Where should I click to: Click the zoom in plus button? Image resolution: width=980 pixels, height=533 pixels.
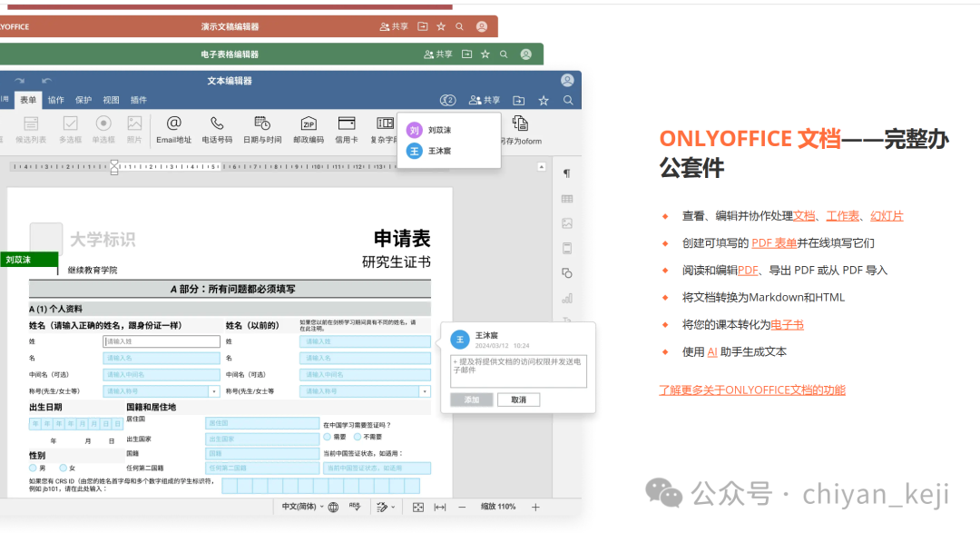pyautogui.click(x=535, y=507)
